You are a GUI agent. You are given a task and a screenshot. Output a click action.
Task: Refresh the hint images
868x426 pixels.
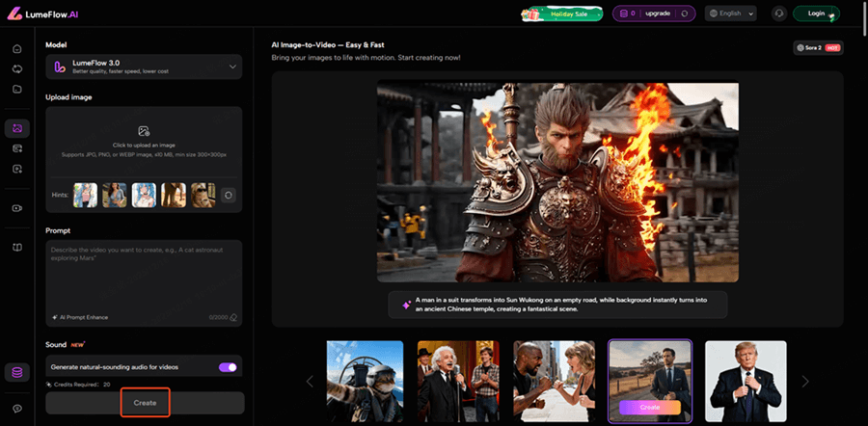click(x=229, y=195)
